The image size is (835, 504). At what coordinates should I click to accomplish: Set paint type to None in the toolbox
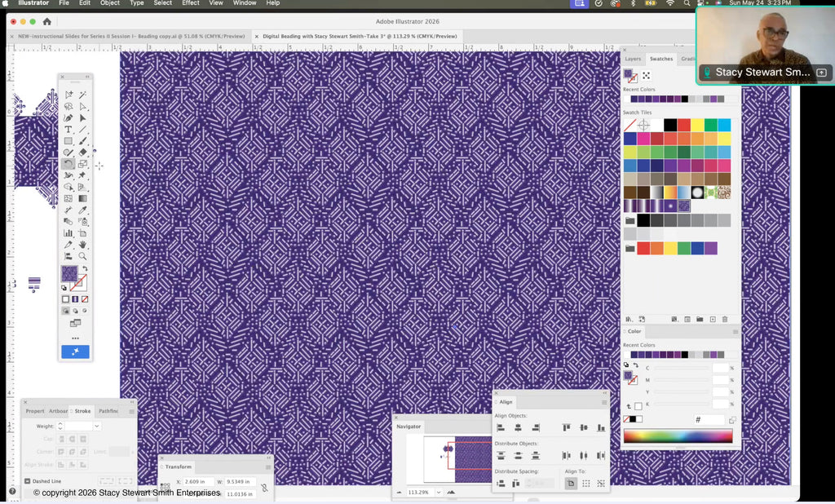click(85, 299)
